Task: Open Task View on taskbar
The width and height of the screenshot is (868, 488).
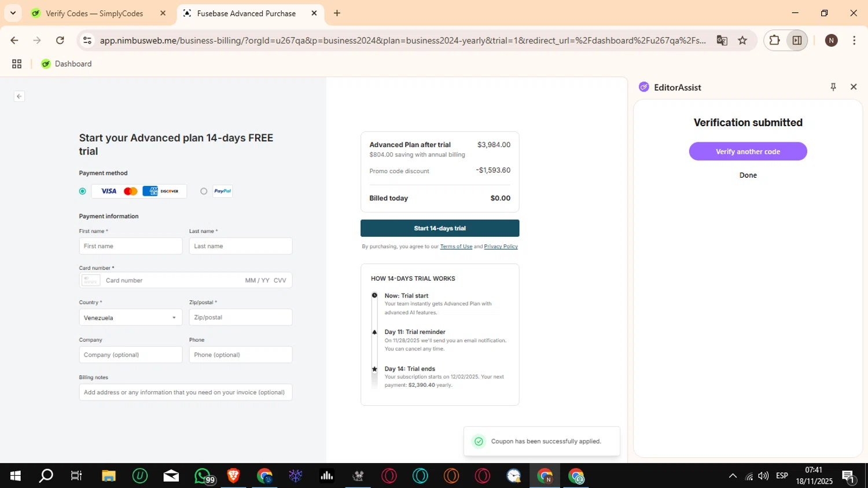Action: tap(76, 476)
